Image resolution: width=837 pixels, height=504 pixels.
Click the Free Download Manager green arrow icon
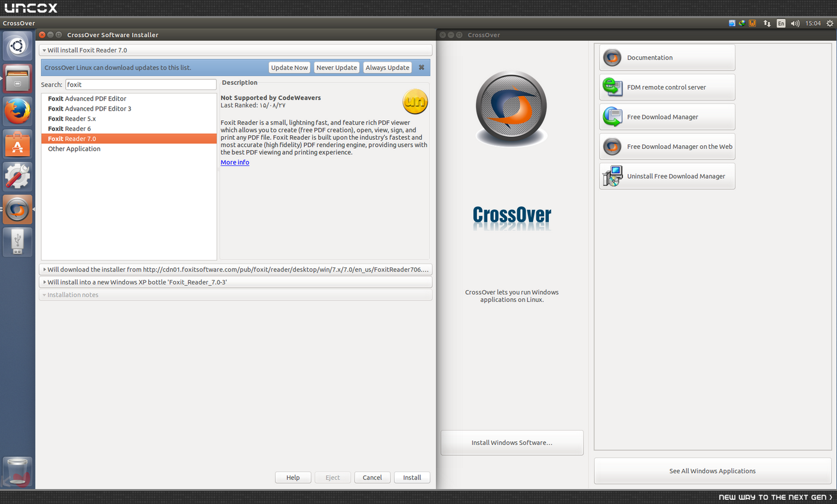[x=612, y=117]
